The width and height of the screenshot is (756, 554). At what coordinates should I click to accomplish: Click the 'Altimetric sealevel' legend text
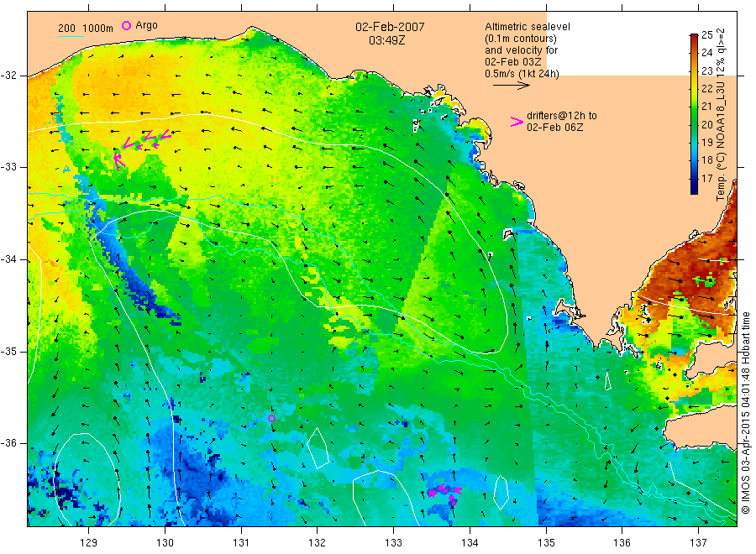[x=527, y=27]
